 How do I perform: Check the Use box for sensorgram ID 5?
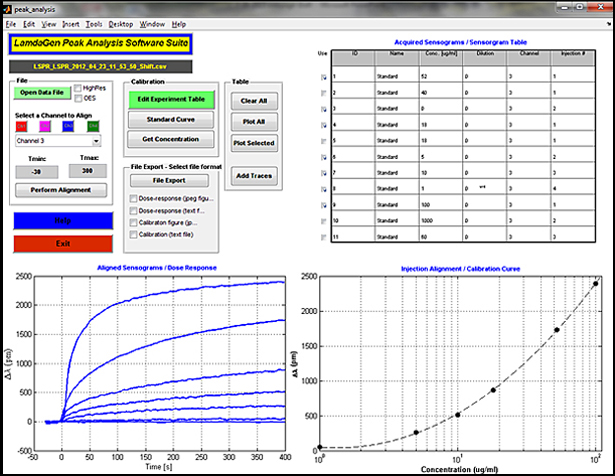point(324,141)
